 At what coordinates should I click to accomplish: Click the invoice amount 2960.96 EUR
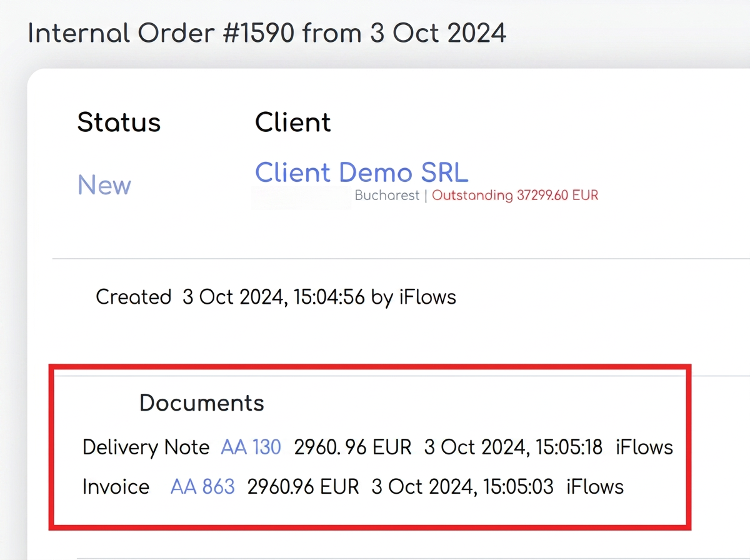[303, 486]
